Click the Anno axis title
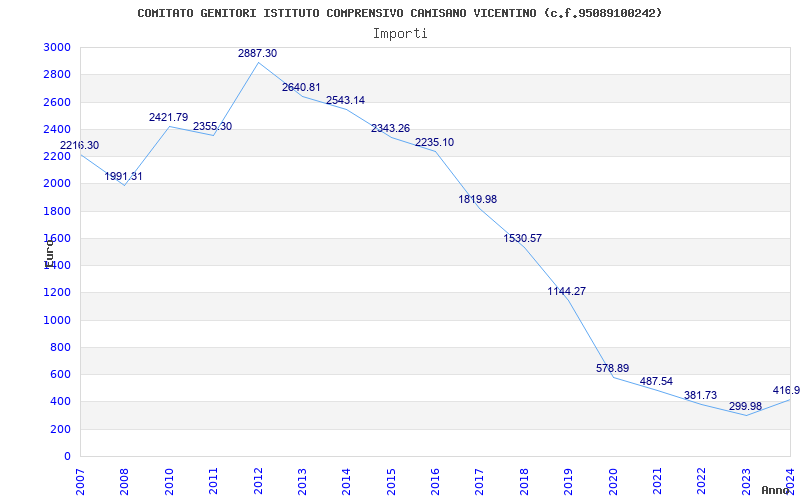Viewport: 800px width, 500px height. [775, 490]
